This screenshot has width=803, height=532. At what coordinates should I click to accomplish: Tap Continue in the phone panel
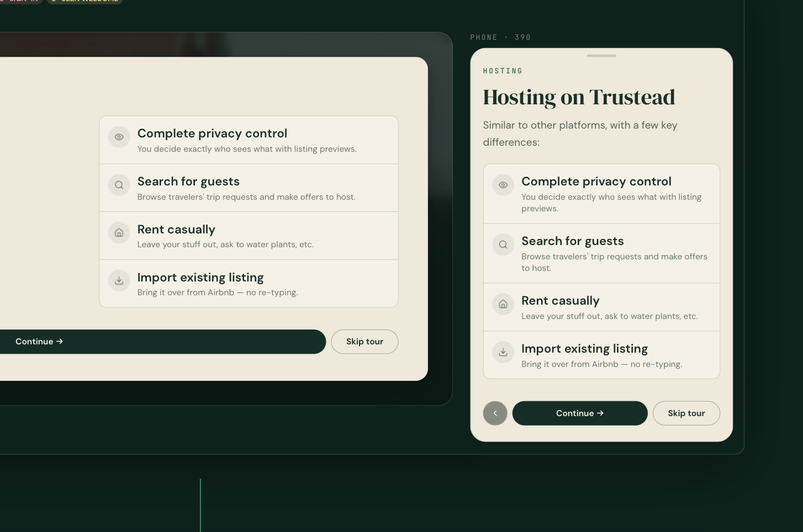580,413
